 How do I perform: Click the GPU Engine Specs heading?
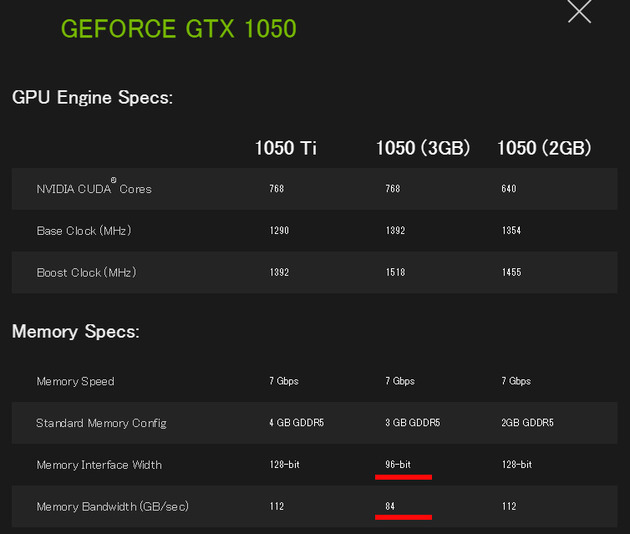92,98
